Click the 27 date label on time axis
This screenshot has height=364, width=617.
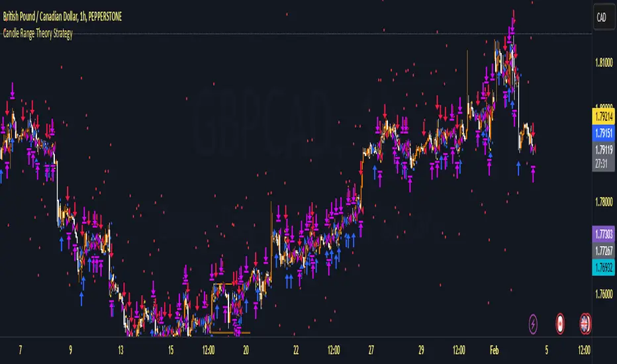click(371, 350)
